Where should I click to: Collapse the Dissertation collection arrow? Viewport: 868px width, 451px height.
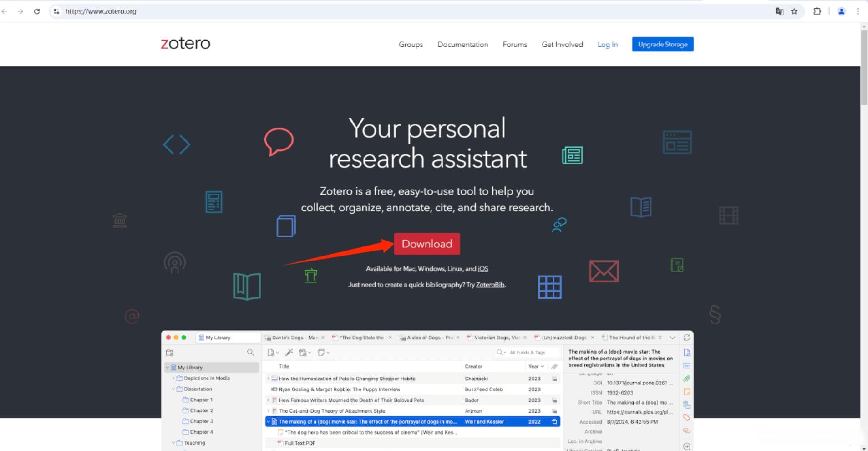(173, 389)
